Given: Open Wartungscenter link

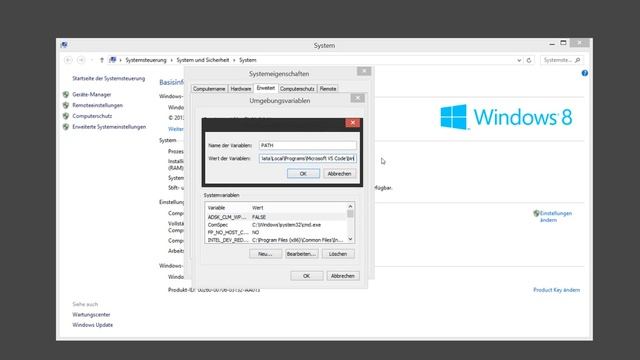Looking at the screenshot, I should [x=91, y=315].
